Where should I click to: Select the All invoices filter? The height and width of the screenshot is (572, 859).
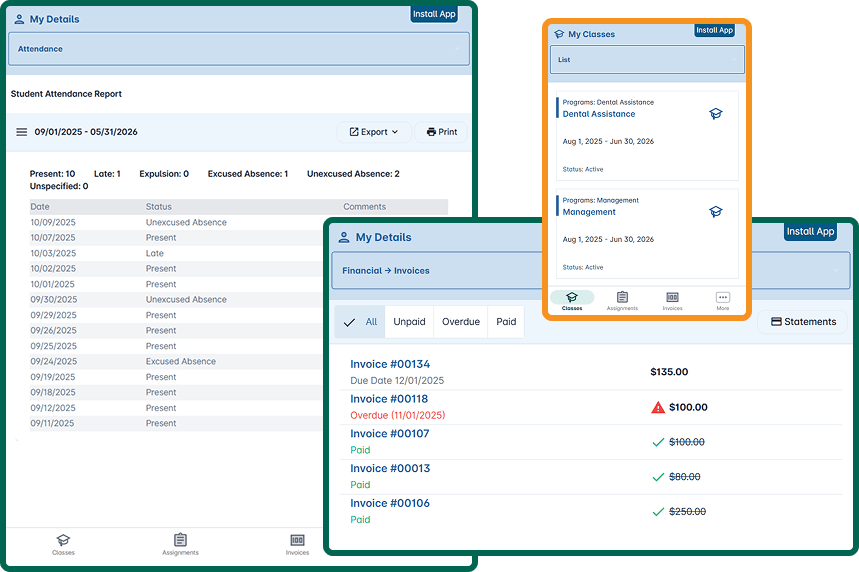(360, 322)
